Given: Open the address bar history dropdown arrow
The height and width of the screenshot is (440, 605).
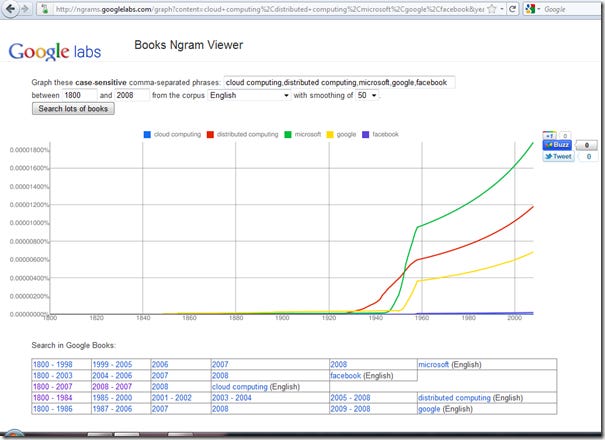Looking at the screenshot, I should (x=502, y=9).
